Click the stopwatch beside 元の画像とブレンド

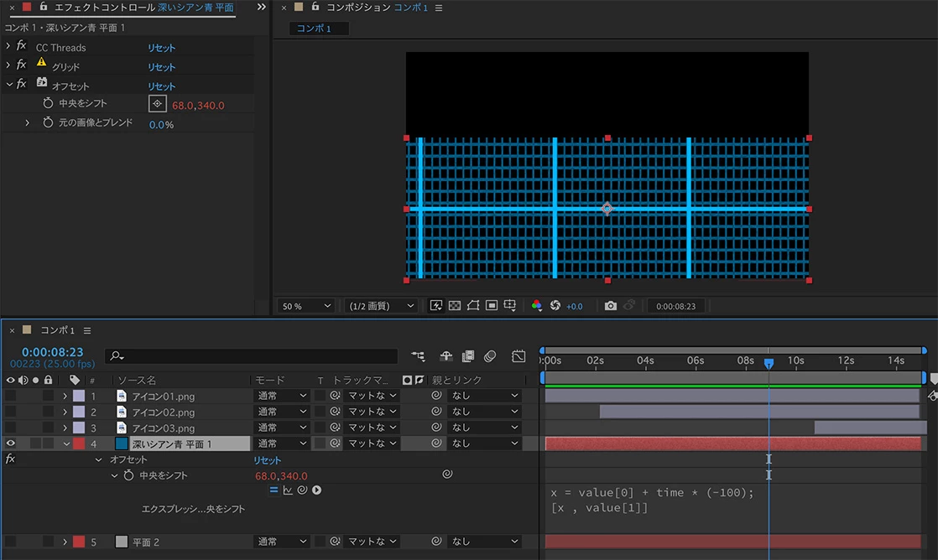[49, 122]
